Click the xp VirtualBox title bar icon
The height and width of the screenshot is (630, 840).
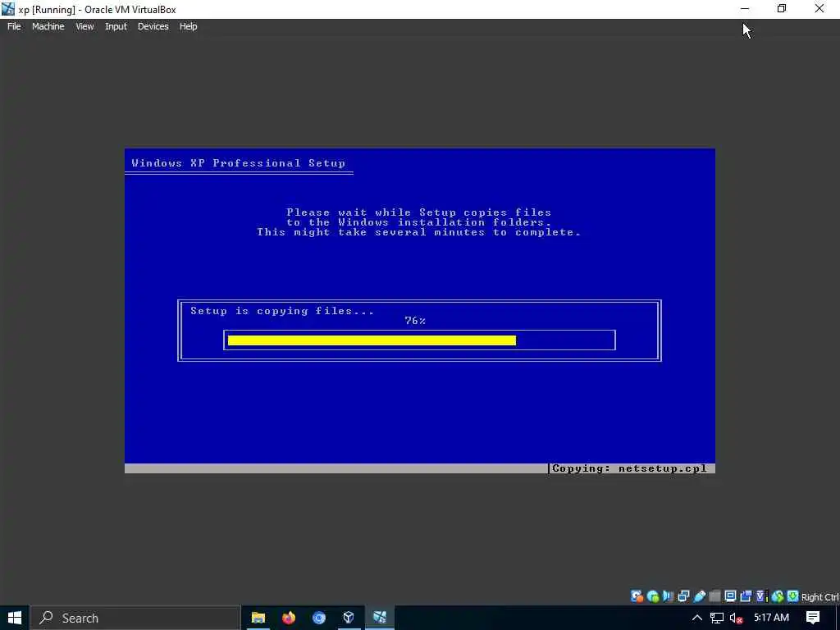coord(7,9)
